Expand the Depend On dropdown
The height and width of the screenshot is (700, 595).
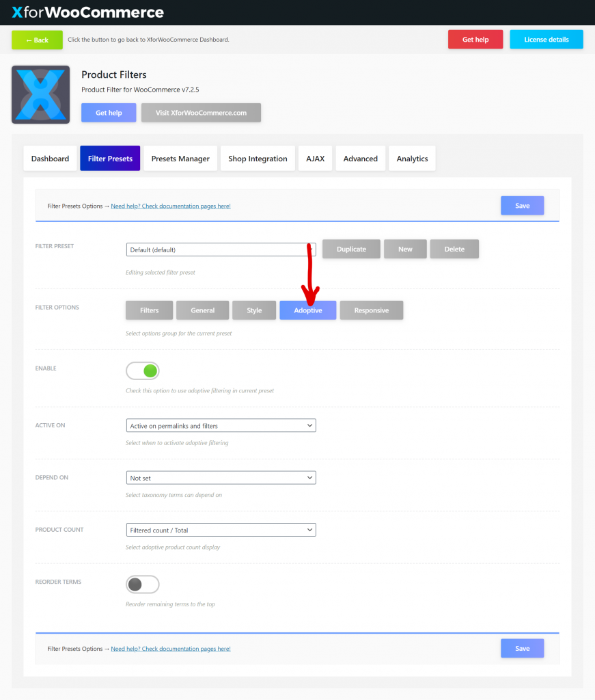(x=221, y=478)
